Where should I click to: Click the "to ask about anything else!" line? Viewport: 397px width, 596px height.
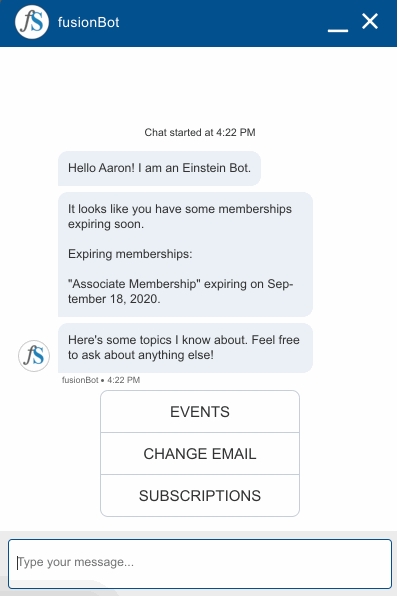click(141, 355)
